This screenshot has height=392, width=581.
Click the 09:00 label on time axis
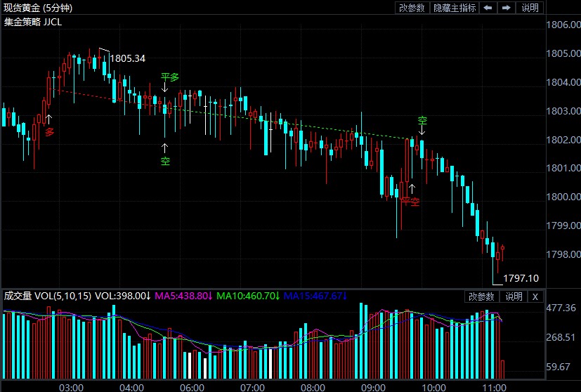point(372,387)
